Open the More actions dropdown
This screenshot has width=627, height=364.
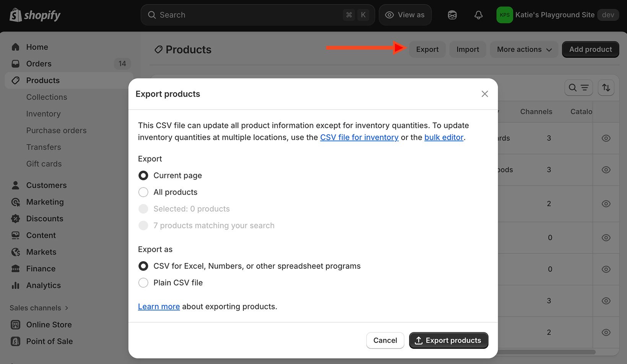tap(524, 49)
